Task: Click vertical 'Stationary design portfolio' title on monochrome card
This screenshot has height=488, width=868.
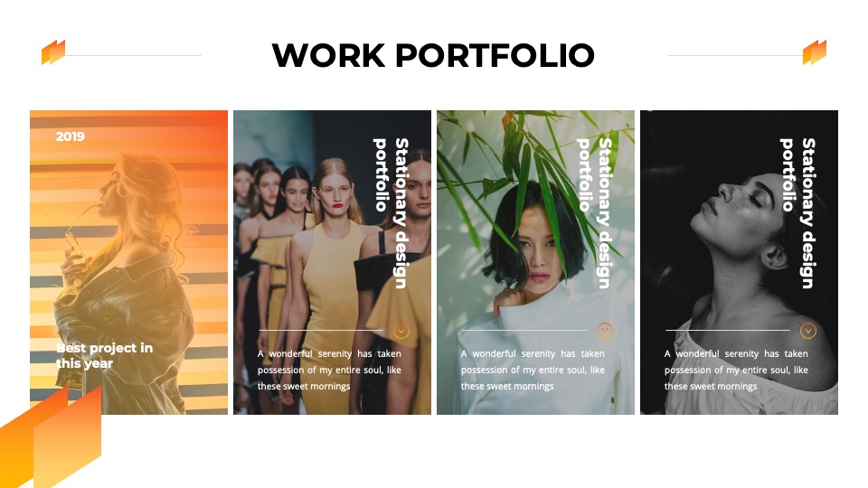Action: click(x=797, y=213)
